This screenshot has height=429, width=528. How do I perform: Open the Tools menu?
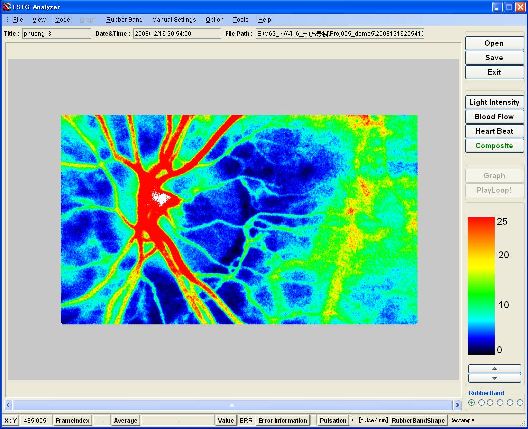240,20
